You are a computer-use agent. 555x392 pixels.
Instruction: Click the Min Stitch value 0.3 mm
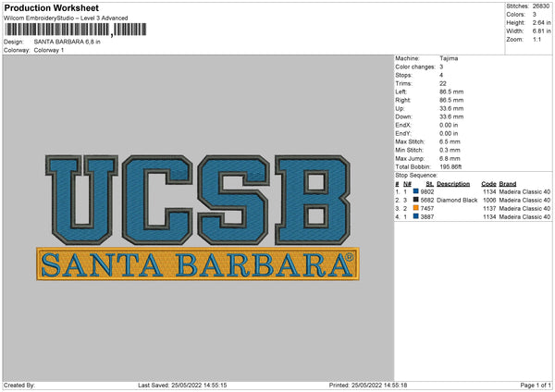(450, 150)
